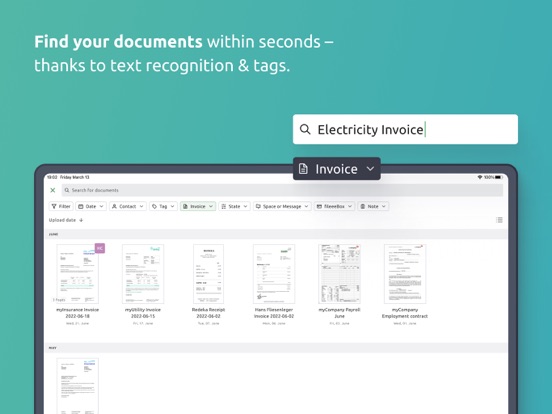Expand the fileeeBox filter dropdown
Viewport: 552px width, 414px height.
[x=334, y=206]
